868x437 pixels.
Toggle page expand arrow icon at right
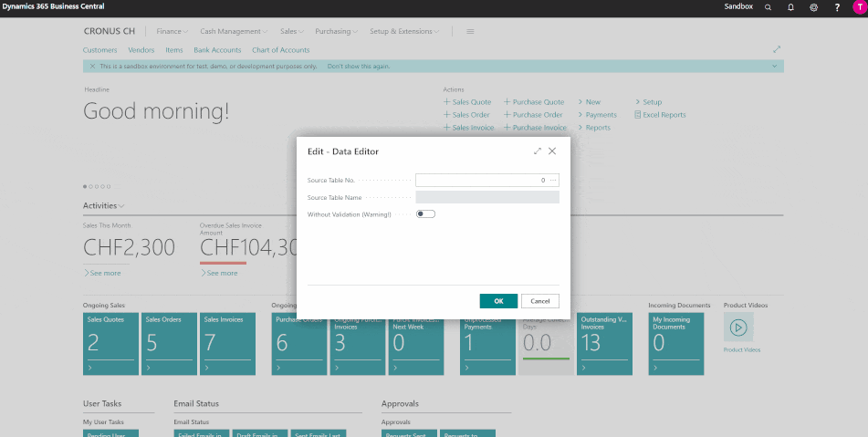[x=777, y=49]
